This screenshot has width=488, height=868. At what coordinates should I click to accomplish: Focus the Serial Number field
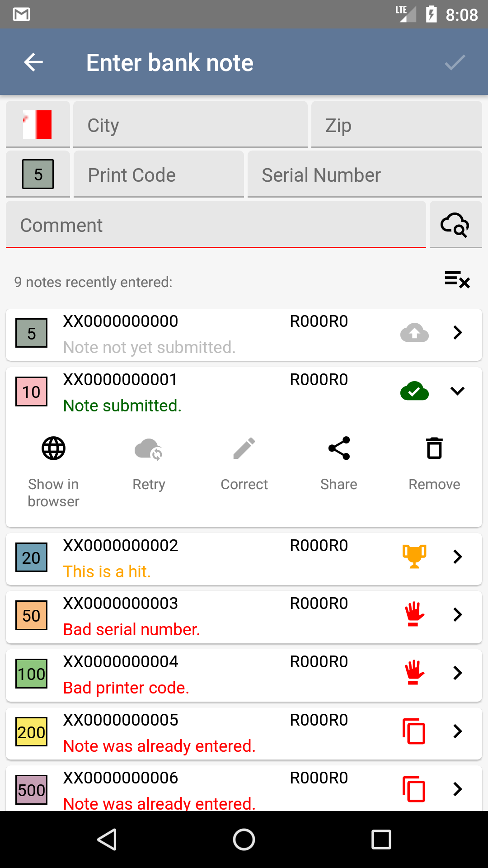point(365,174)
